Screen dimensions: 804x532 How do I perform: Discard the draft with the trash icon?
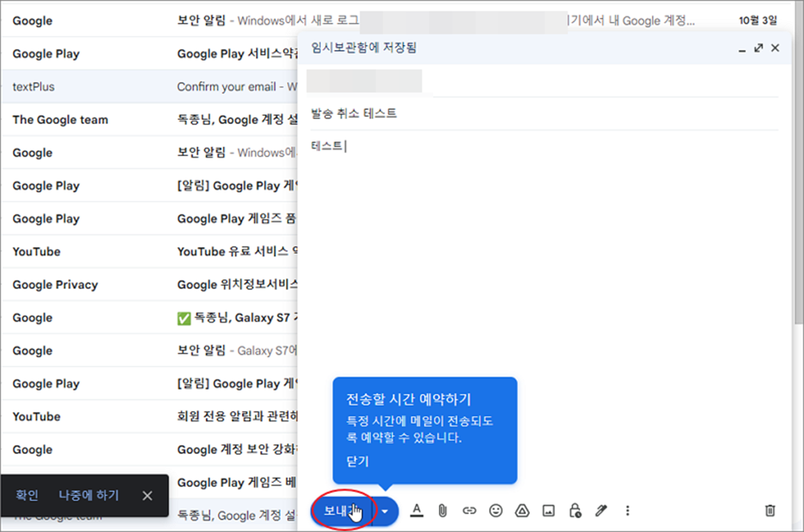[770, 511]
